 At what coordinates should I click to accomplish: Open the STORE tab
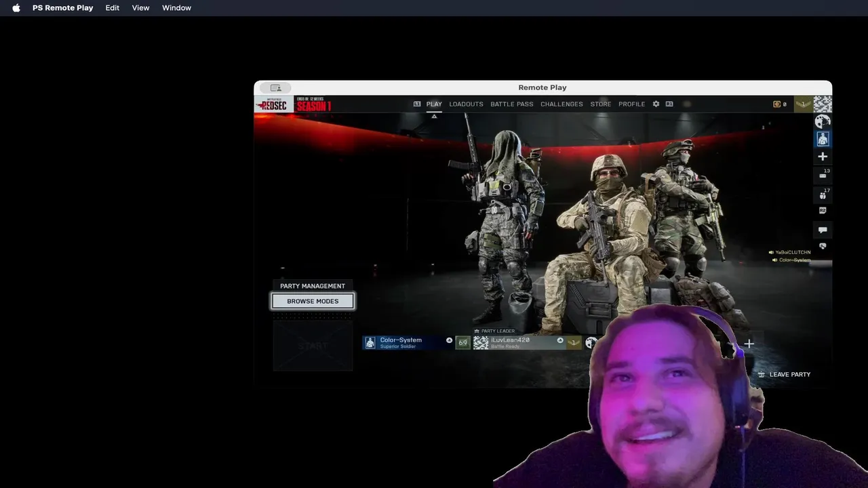point(601,104)
